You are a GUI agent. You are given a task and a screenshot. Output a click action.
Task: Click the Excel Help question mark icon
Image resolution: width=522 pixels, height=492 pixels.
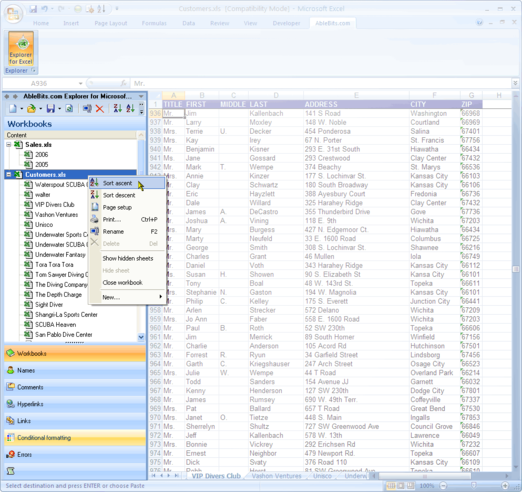pos(479,23)
